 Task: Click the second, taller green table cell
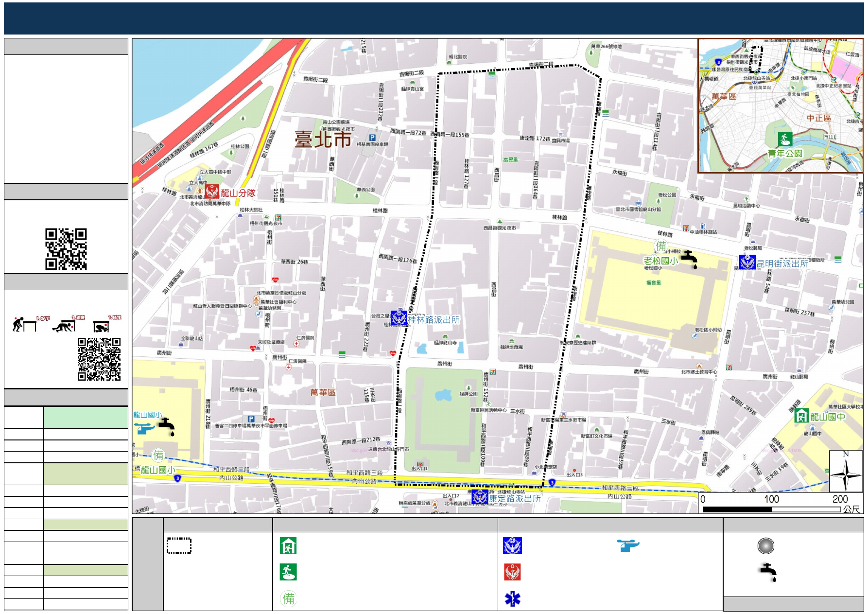(x=86, y=474)
